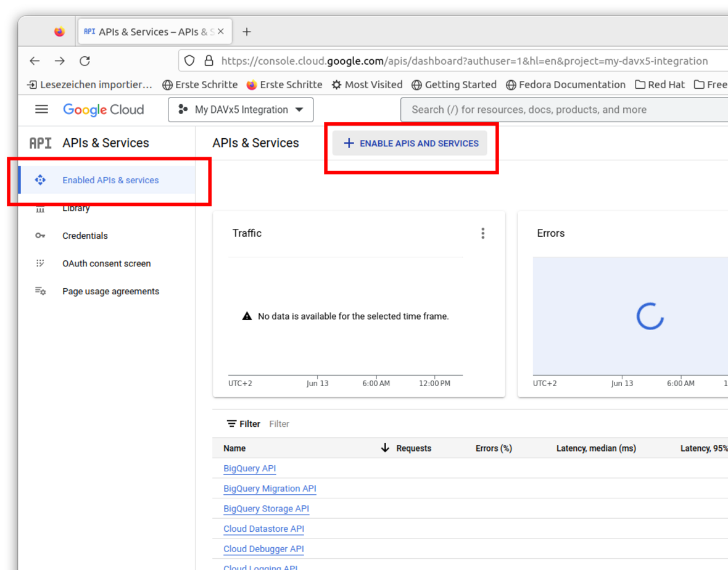728x570 pixels.
Task: Click ENABLE APIS AND SERVICES
Action: point(410,142)
